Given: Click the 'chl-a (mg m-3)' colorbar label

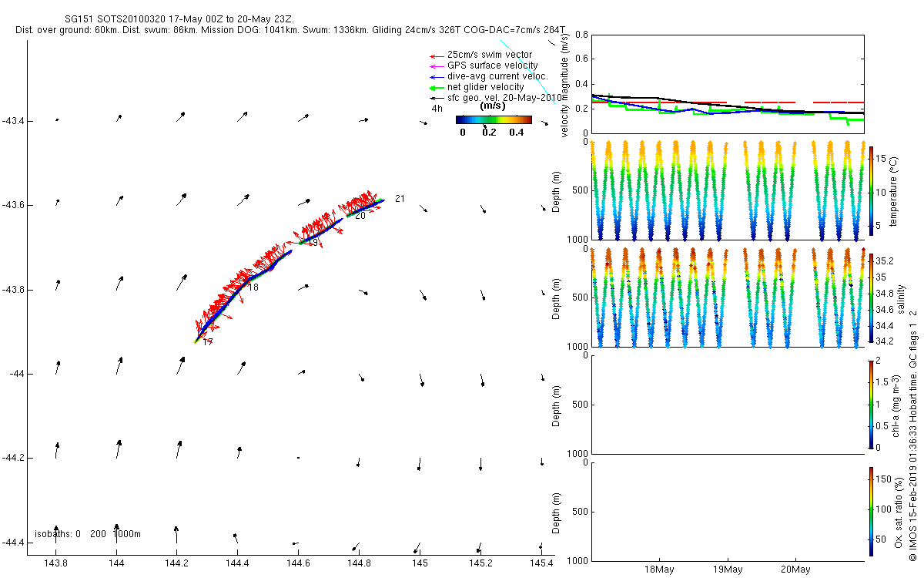Looking at the screenshot, I should click(896, 405).
